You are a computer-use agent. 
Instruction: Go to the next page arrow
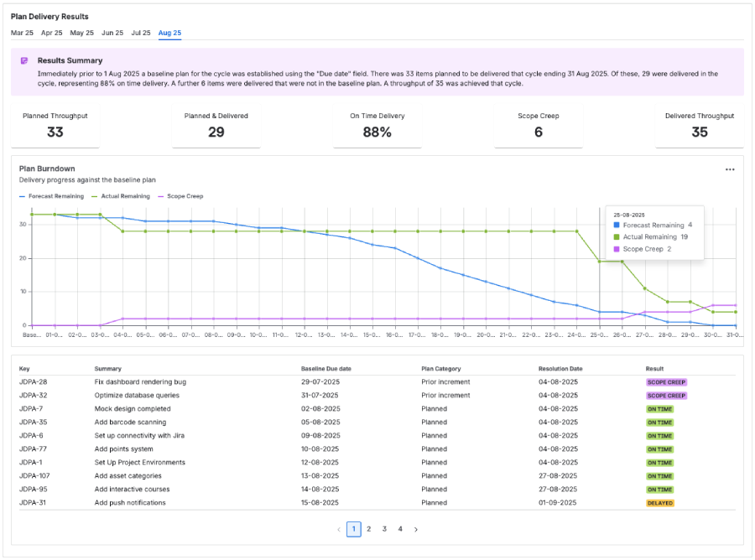coord(416,529)
